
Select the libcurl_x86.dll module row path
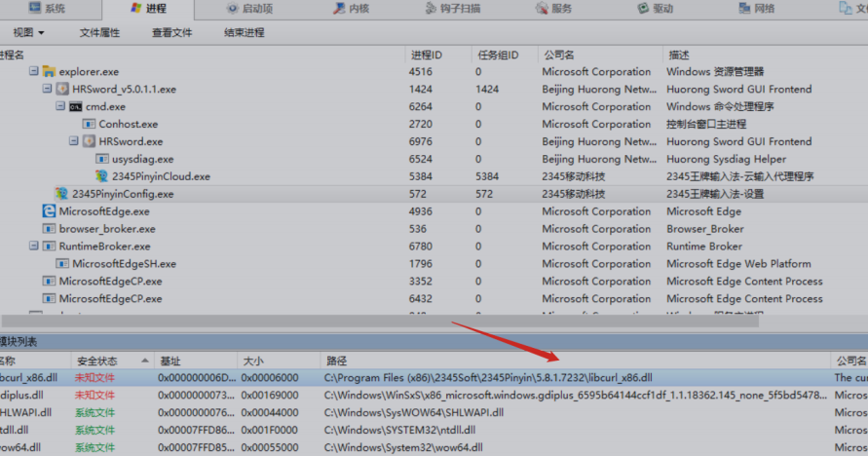click(488, 377)
